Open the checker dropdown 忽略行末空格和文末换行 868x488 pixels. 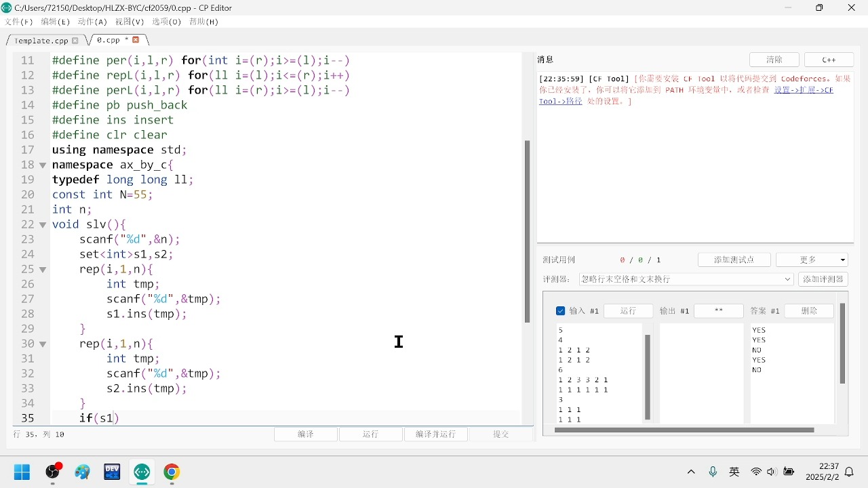coord(686,279)
